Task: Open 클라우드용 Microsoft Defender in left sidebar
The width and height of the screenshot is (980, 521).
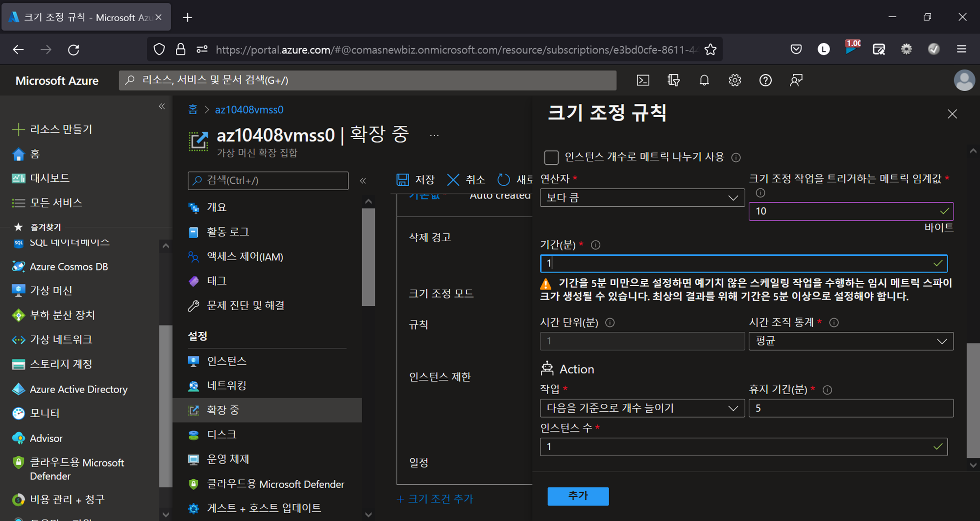Action: pos(68,469)
